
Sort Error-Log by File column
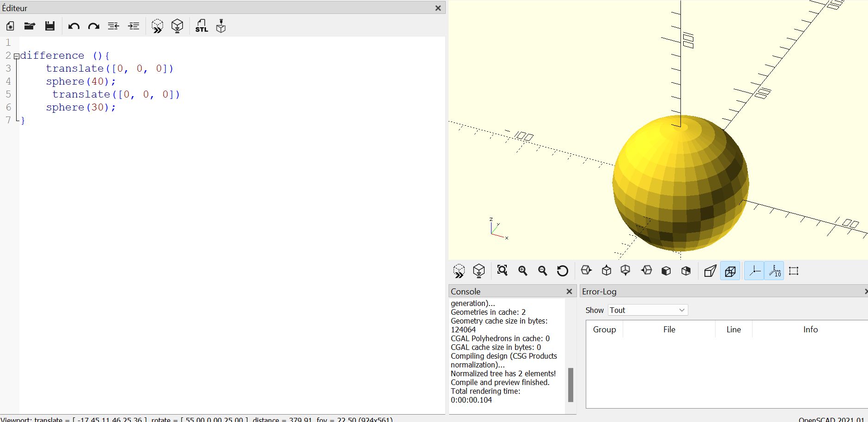tap(669, 330)
